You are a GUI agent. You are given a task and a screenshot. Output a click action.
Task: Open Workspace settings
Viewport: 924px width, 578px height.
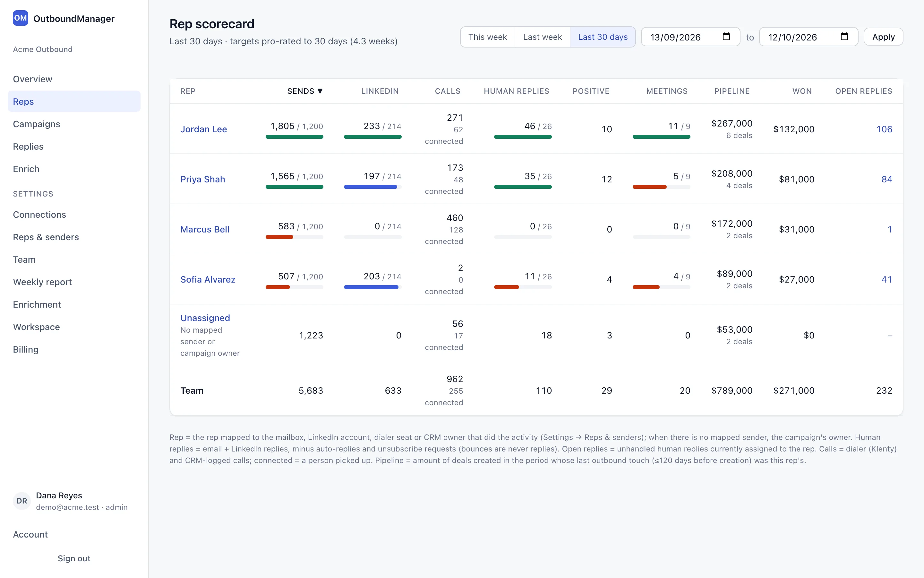pos(74,327)
